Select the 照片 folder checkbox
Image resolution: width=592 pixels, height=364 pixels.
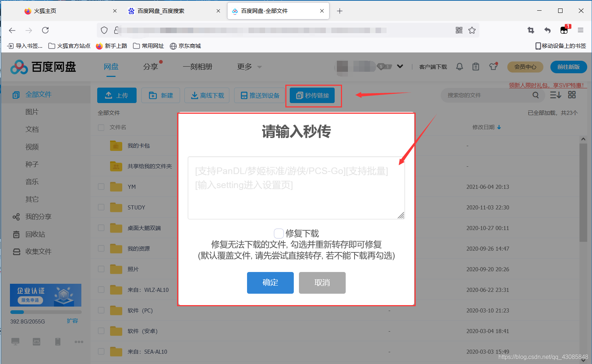click(101, 269)
